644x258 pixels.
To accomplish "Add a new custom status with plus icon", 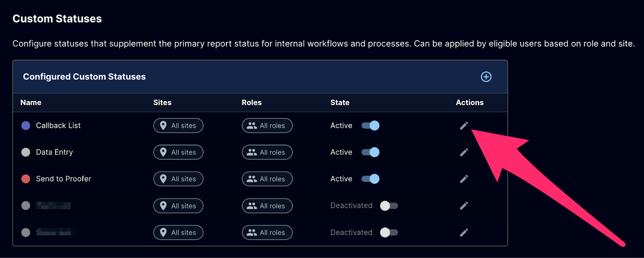I will [x=486, y=77].
